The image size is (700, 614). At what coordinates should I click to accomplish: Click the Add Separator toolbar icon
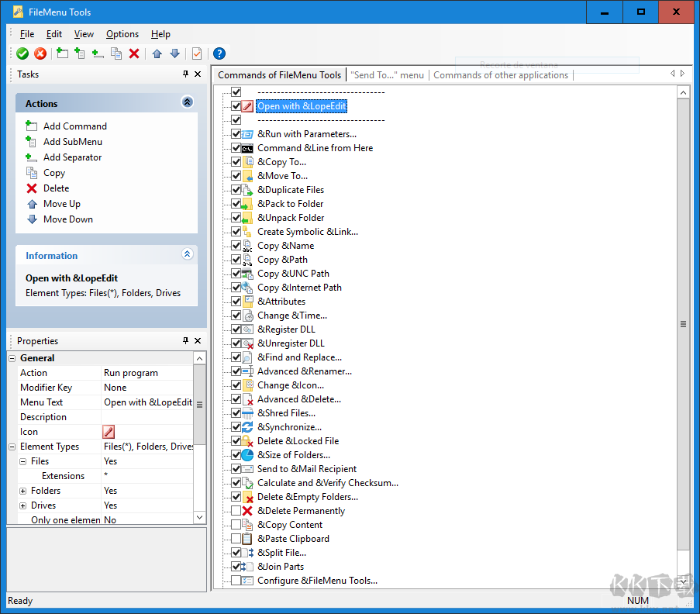[98, 53]
